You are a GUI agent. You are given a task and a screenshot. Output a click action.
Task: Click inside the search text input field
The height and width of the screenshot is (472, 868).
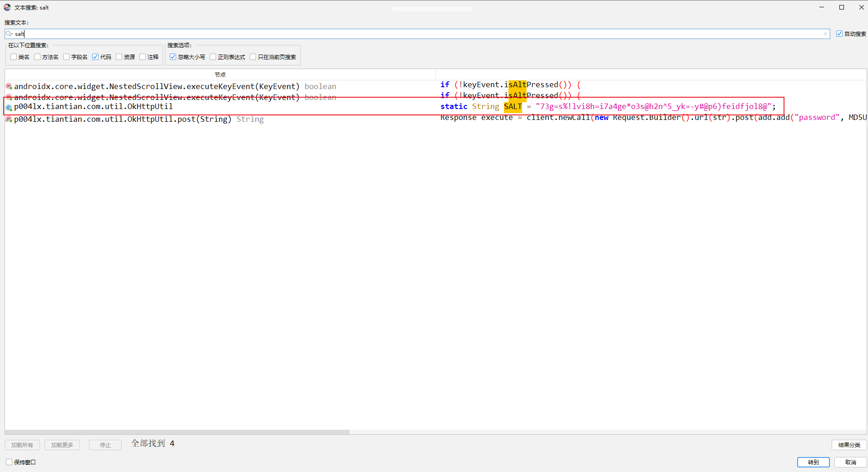(409, 34)
